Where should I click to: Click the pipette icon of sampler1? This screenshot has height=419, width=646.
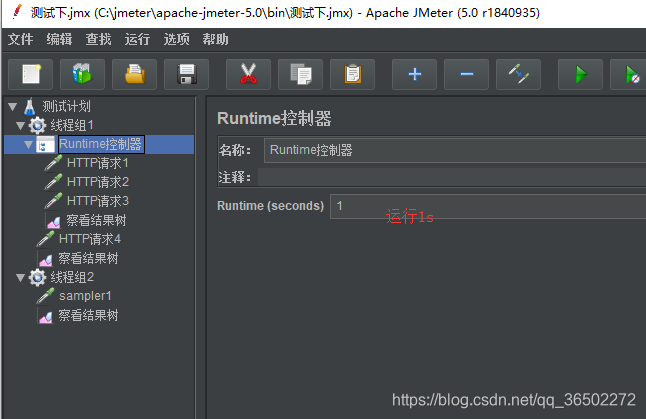45,296
